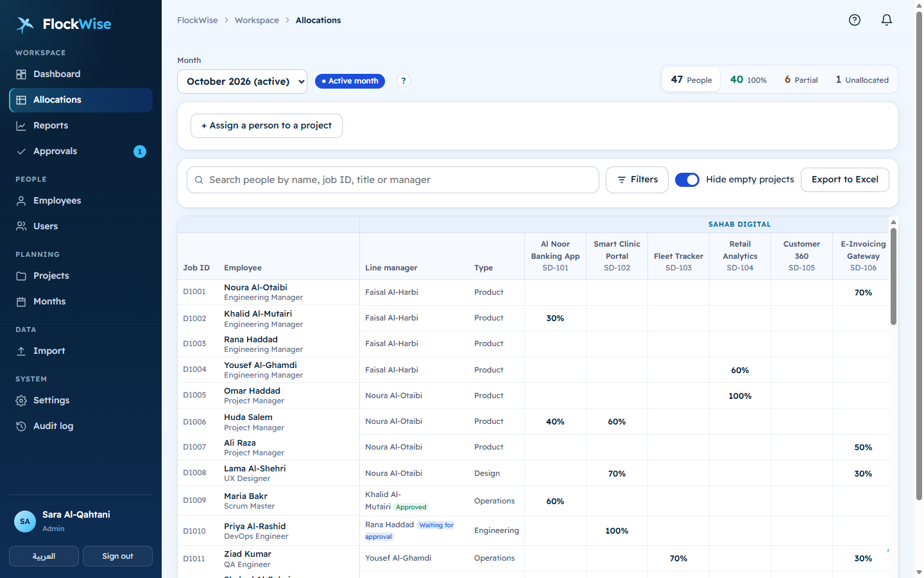This screenshot has width=924, height=578.
Task: Open the Reports menu item
Action: tap(81, 126)
